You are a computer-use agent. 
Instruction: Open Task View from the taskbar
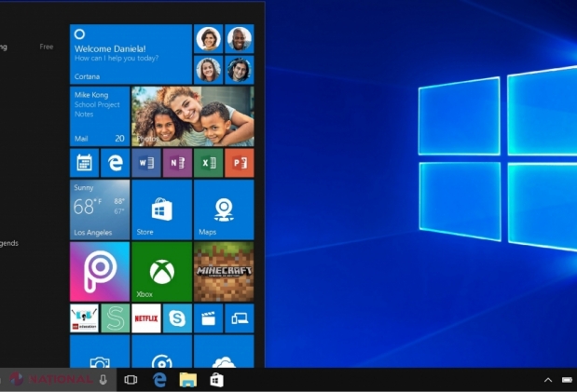[x=131, y=380]
